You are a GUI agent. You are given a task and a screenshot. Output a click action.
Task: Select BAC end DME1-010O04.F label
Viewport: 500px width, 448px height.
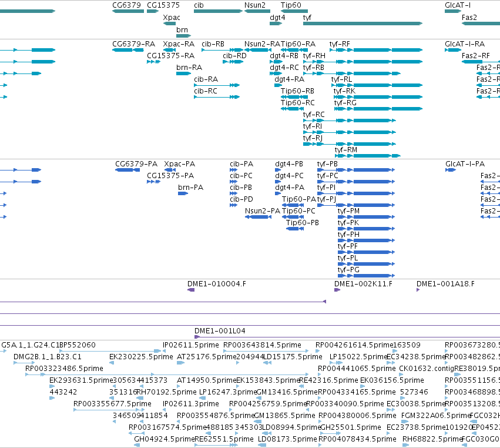pos(217,284)
